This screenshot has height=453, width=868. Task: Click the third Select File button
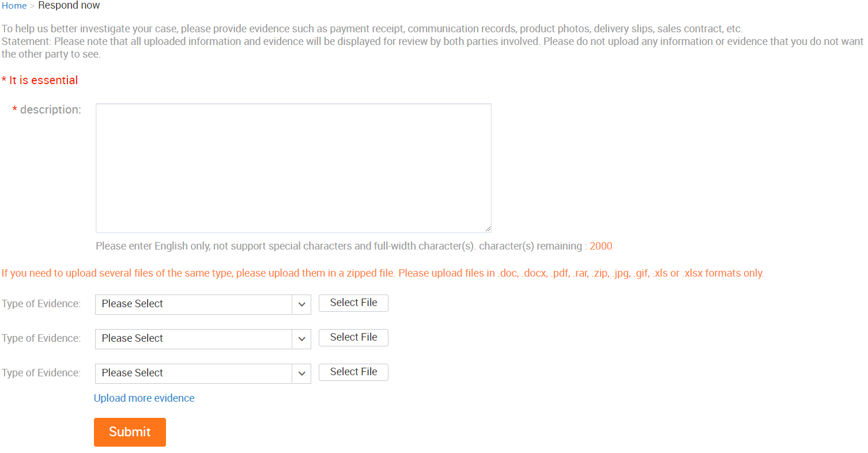(353, 372)
